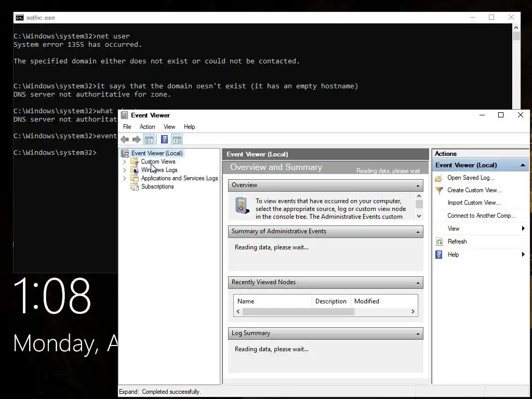Screen dimensions: 532x399
Task: Click the Subscriptions icon in tree
Action: point(135,187)
